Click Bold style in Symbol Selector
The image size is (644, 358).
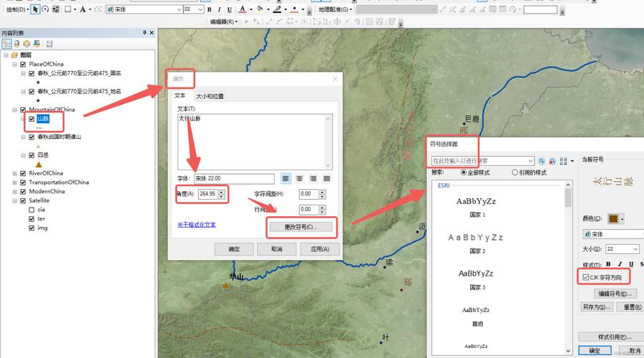click(608, 264)
